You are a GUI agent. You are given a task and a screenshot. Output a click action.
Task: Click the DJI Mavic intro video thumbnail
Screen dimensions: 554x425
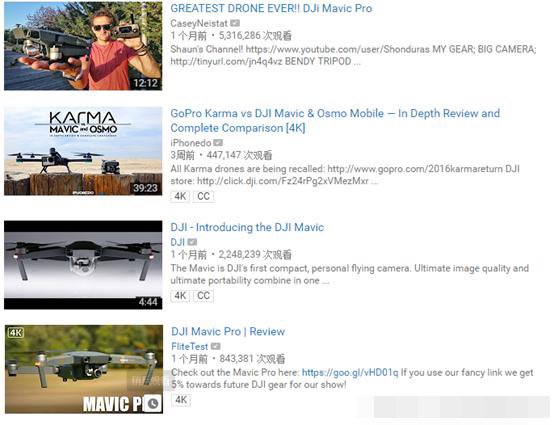click(x=83, y=265)
